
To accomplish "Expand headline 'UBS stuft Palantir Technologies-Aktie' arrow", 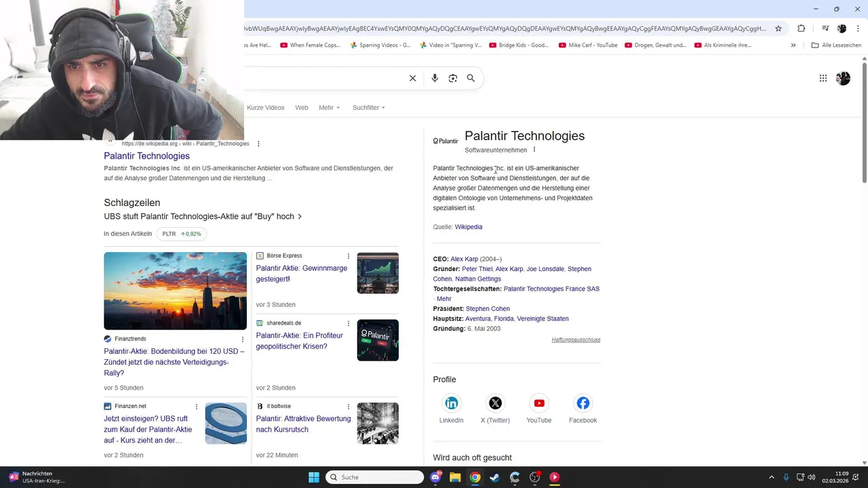I will (300, 217).
